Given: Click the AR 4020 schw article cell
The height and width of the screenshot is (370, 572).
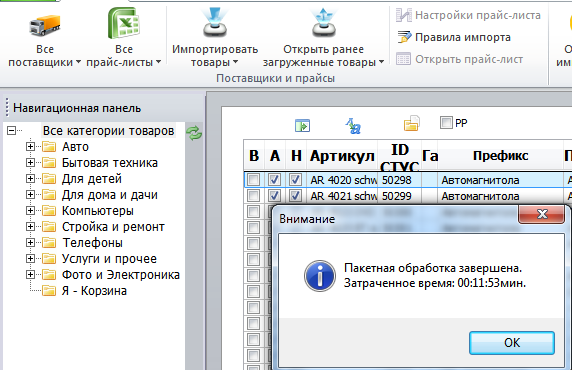Looking at the screenshot, I should tap(343, 180).
